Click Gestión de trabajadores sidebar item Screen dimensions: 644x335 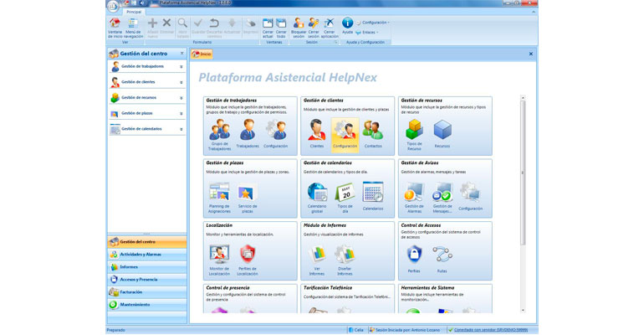click(x=147, y=66)
